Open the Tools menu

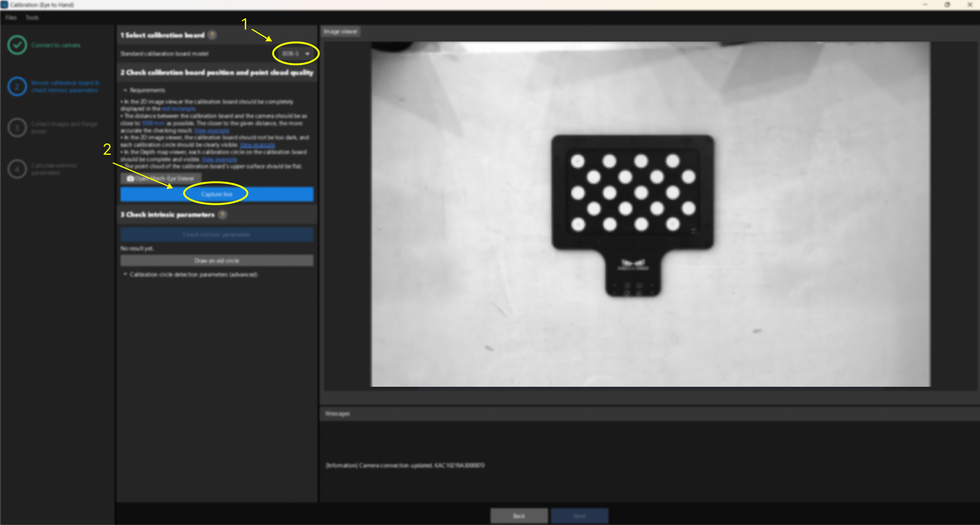click(x=32, y=18)
